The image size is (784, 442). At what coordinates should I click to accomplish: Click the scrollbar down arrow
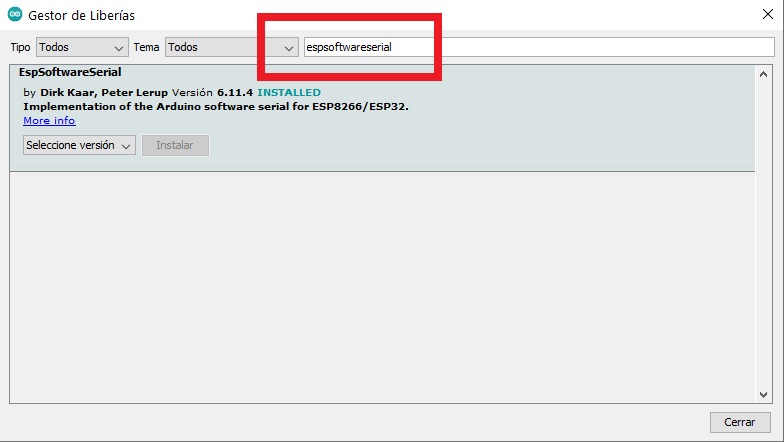coord(764,393)
